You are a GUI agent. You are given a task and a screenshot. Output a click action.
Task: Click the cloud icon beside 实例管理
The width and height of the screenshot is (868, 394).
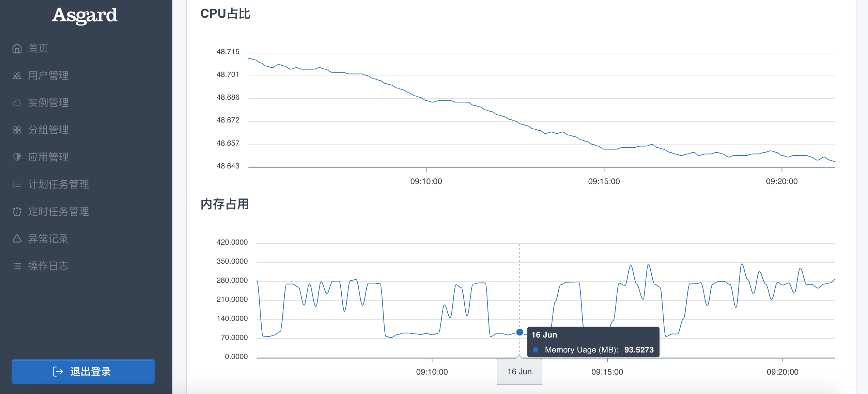pos(17,103)
